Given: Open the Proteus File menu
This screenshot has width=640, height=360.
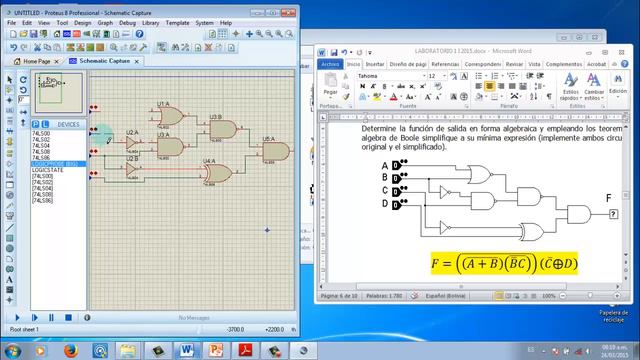Looking at the screenshot, I should point(11,23).
